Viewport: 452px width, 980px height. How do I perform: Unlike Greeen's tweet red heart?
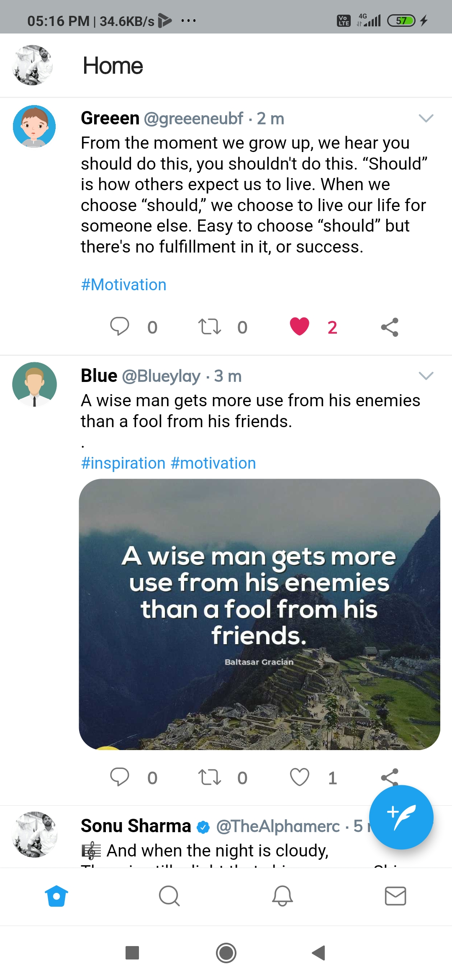pos(300,327)
